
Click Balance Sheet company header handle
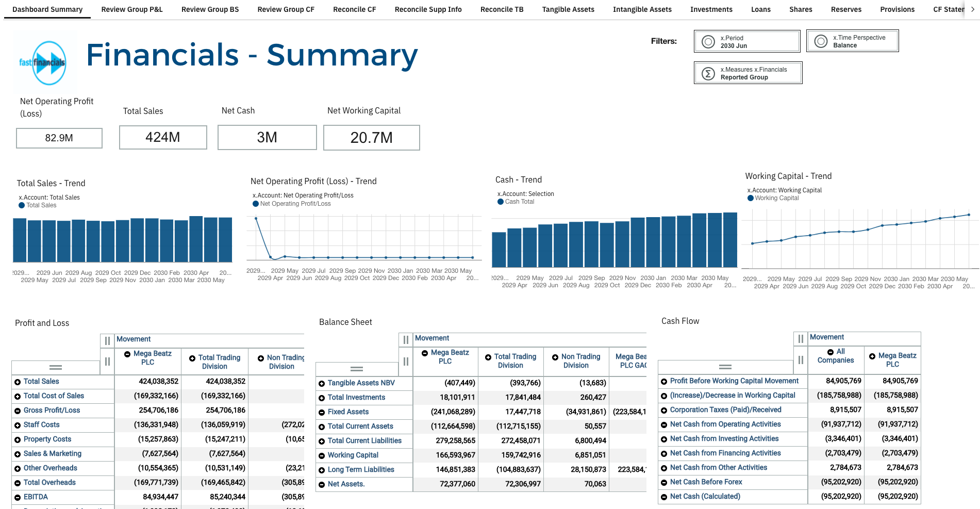[x=406, y=362]
